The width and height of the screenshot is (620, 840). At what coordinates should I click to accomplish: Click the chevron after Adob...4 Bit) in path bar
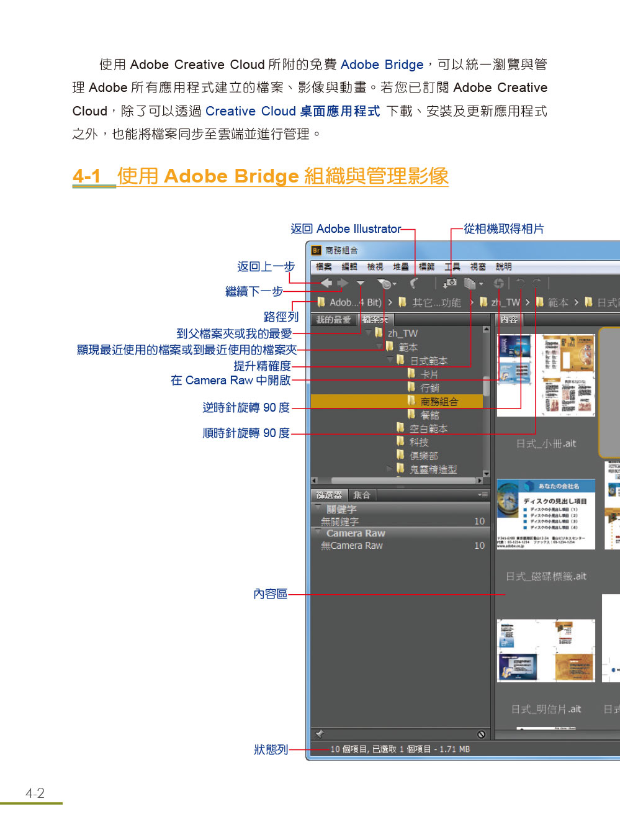coord(390,302)
